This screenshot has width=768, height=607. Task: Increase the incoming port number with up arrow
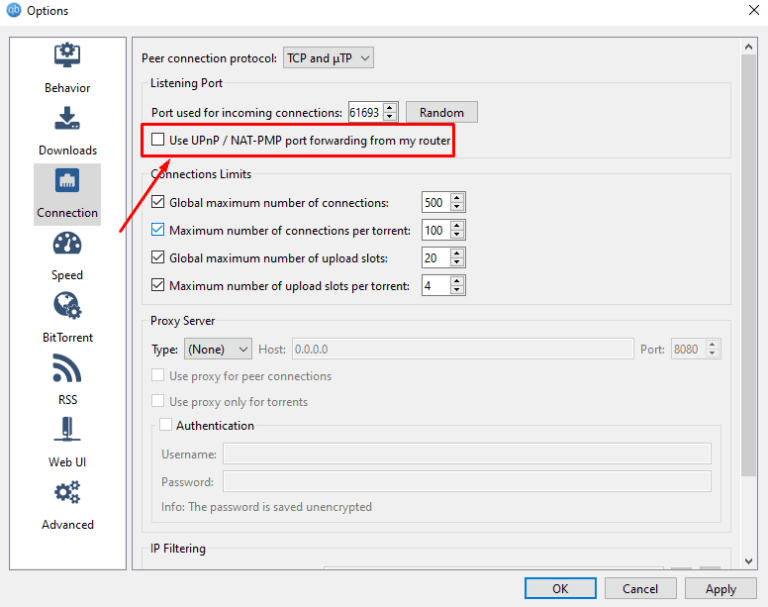[390, 108]
